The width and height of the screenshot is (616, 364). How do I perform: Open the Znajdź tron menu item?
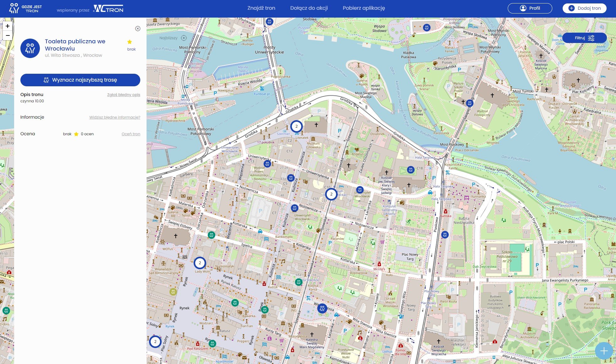261,8
